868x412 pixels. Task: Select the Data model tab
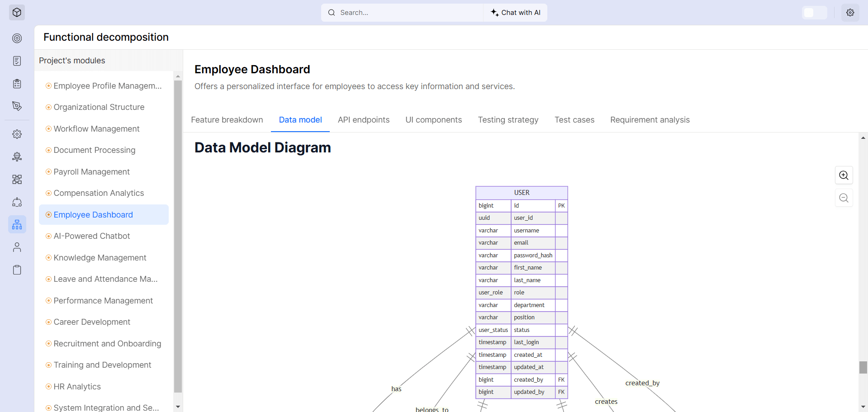(x=300, y=120)
